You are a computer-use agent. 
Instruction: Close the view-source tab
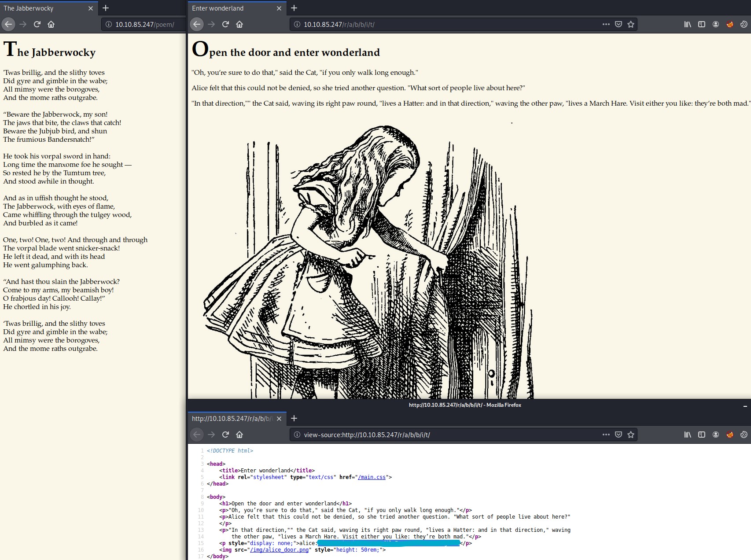coord(279,419)
